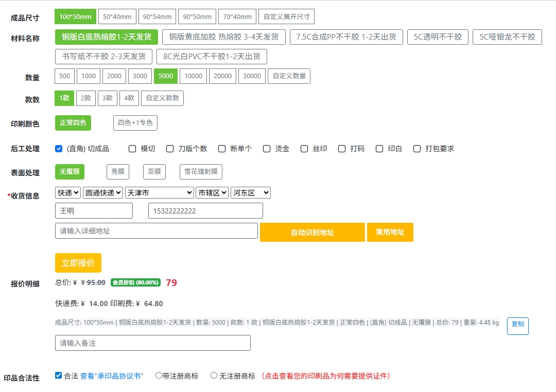The height and width of the screenshot is (392, 556).
Task: Enable the 模切 checkbox
Action: [132, 149]
